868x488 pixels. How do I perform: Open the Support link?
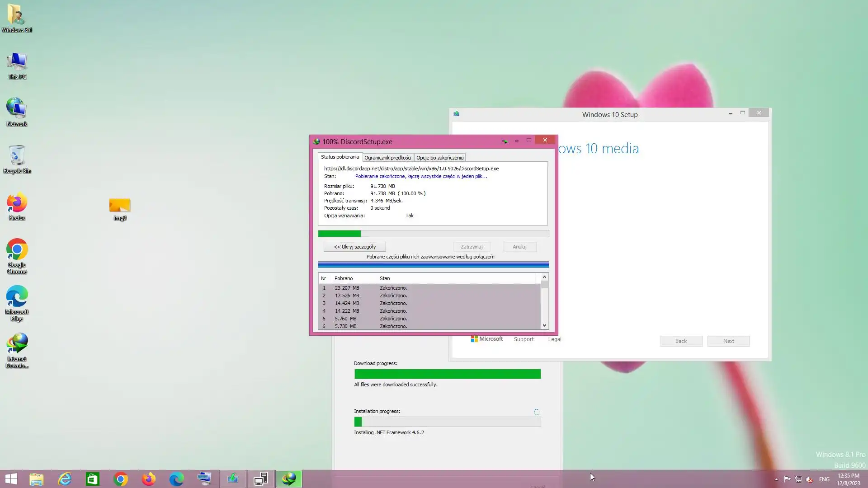click(524, 339)
